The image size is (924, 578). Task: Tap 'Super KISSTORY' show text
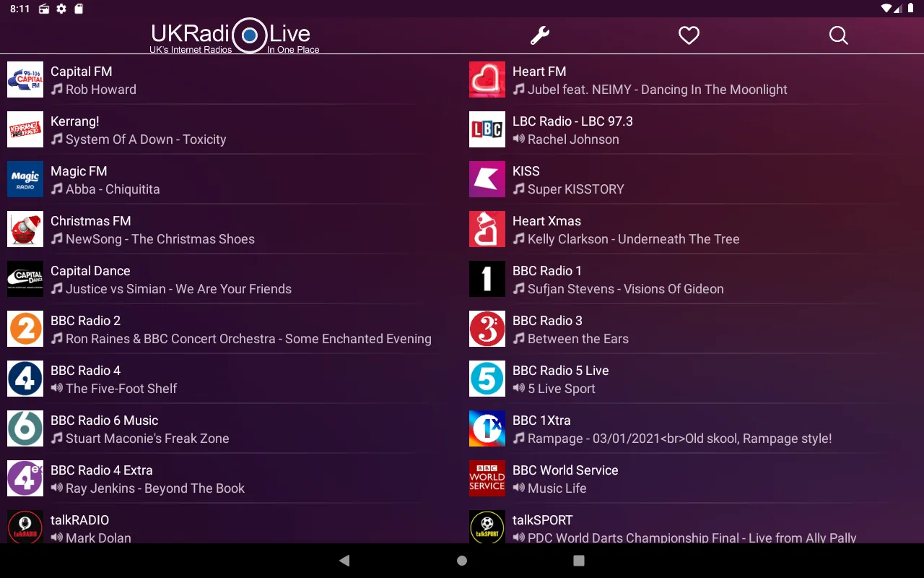(x=576, y=189)
